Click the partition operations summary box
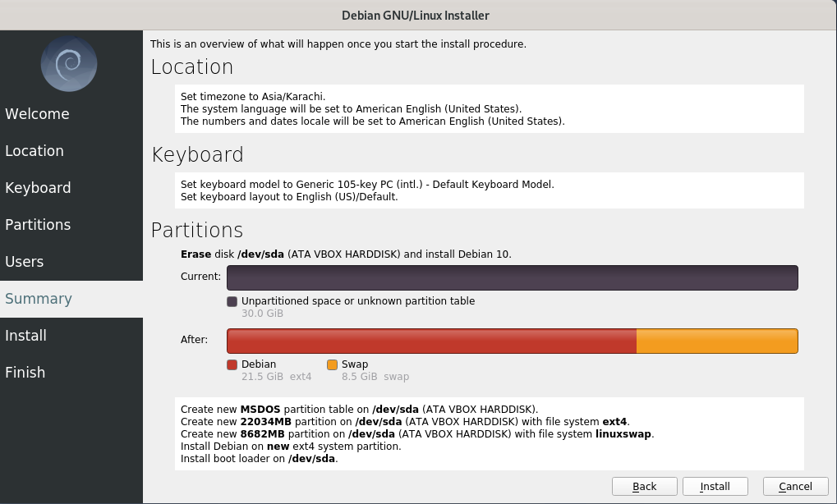The height and width of the screenshot is (504, 837). coord(489,433)
